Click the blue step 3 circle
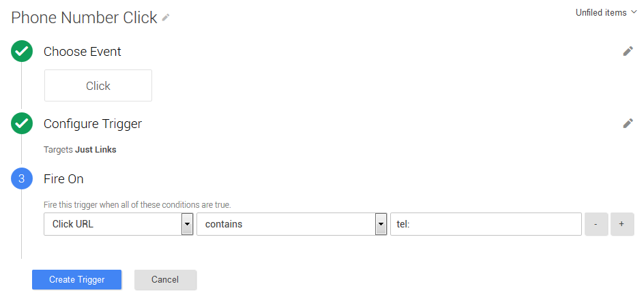This screenshot has width=644, height=299. pos(22,179)
